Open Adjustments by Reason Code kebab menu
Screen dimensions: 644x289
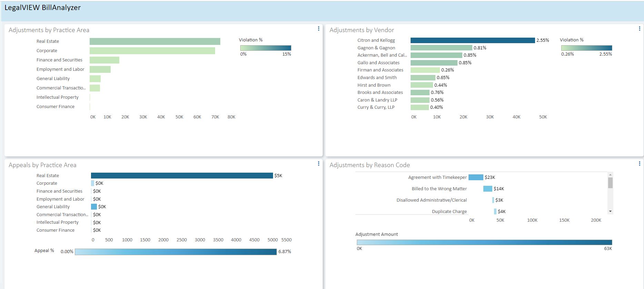[x=639, y=164]
